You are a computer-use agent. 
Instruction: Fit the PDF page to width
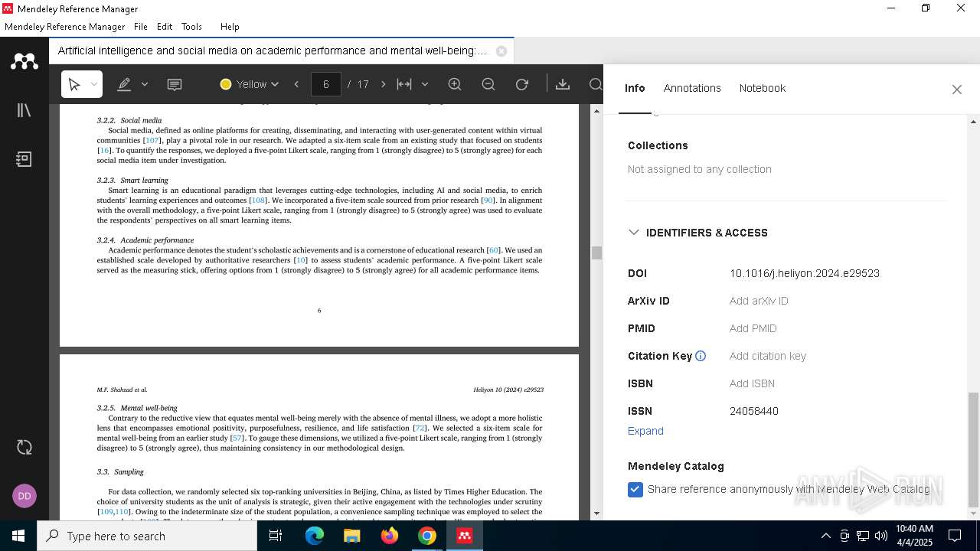pyautogui.click(x=404, y=84)
